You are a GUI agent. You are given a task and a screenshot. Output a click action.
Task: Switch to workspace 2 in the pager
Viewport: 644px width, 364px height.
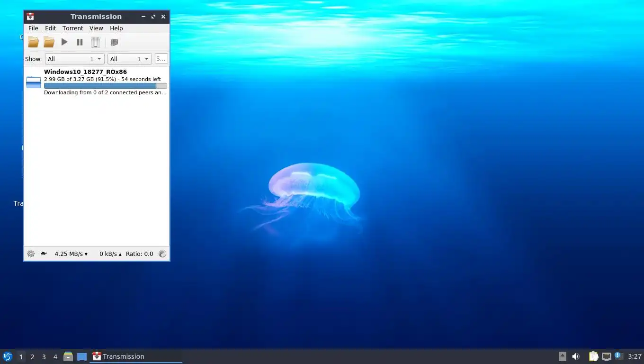32,357
